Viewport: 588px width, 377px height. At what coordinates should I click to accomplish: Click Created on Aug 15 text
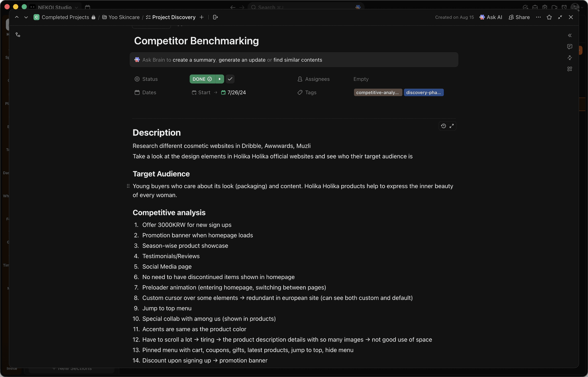[454, 17]
